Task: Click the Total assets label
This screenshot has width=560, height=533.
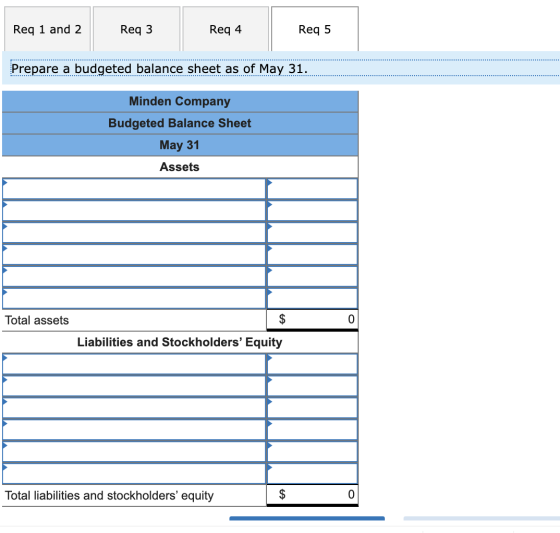Action: pos(37,320)
